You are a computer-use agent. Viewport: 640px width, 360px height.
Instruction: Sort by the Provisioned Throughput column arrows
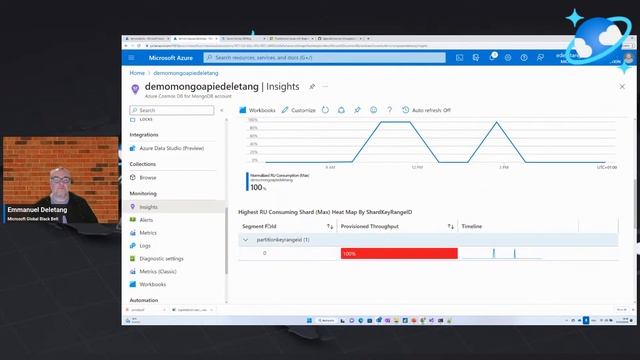451,226
